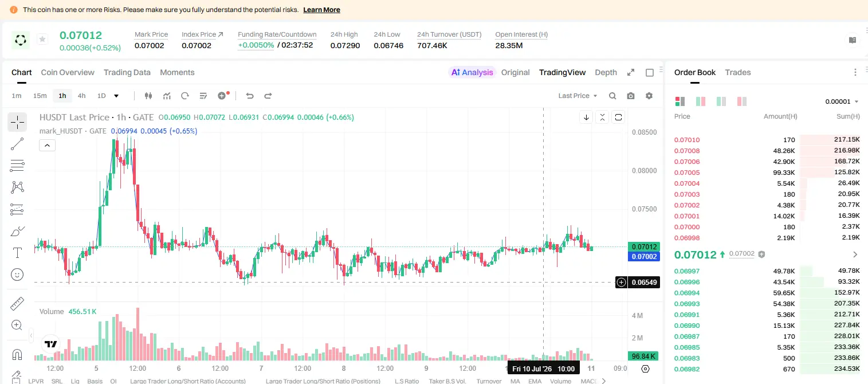Switch chart to Depth view
Image resolution: width=868 pixels, height=384 pixels.
[606, 72]
